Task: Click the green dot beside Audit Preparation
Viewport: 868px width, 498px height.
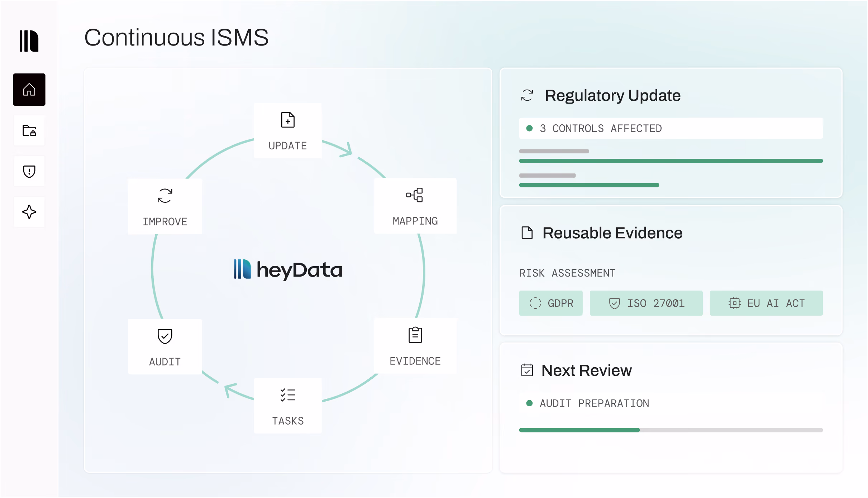Action: tap(529, 403)
